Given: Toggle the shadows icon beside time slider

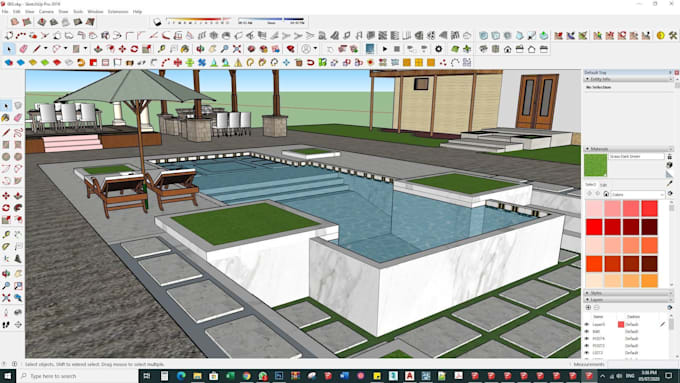Looking at the screenshot, I should 157,22.
